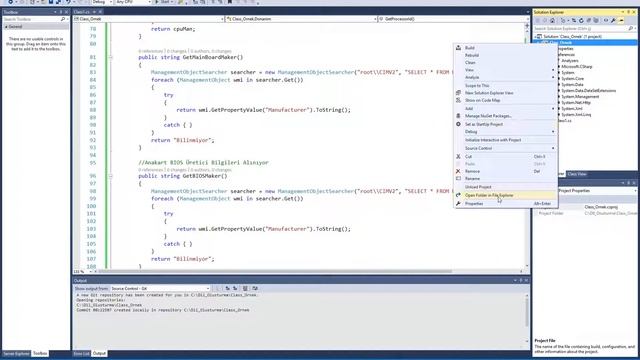Select System.Data.DataSetExtensions reference
The width and height of the screenshot is (640, 360).
tap(589, 91)
